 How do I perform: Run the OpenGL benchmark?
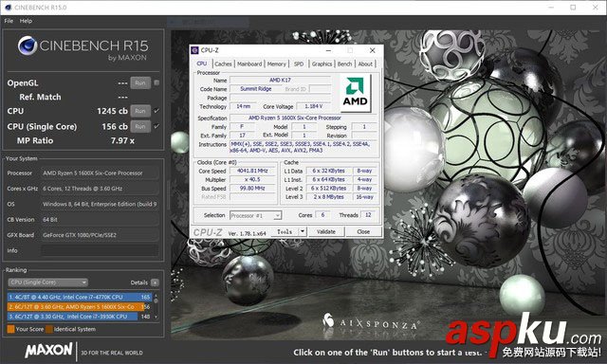(x=140, y=82)
